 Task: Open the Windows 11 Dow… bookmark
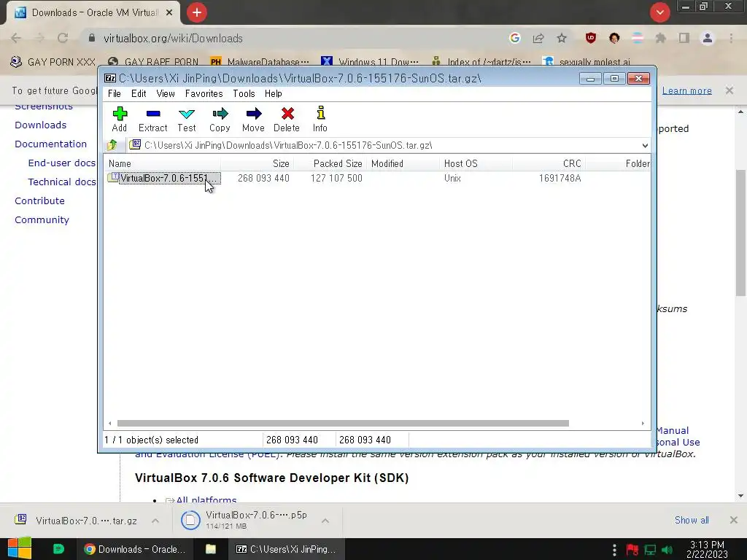tap(370, 62)
